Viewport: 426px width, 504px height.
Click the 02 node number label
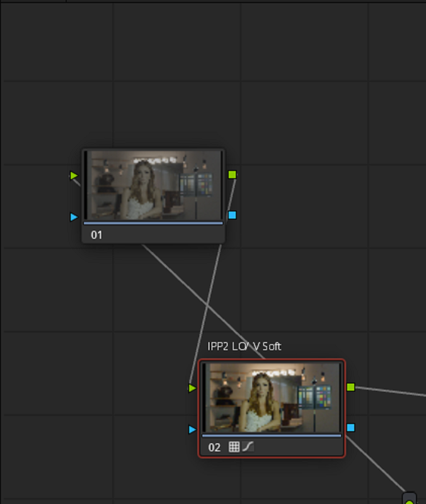coord(214,447)
